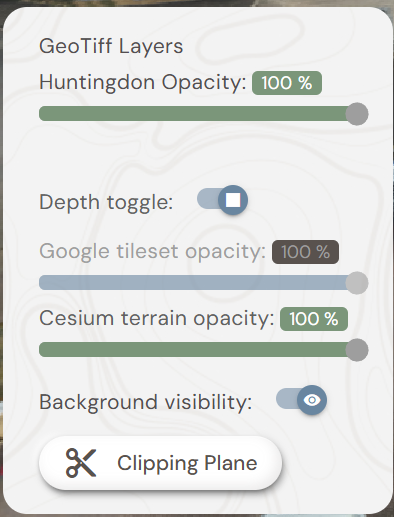Screen dimensions: 394x517
Task: Click the middle of the Cesium terrain opacity track
Action: coord(203,350)
